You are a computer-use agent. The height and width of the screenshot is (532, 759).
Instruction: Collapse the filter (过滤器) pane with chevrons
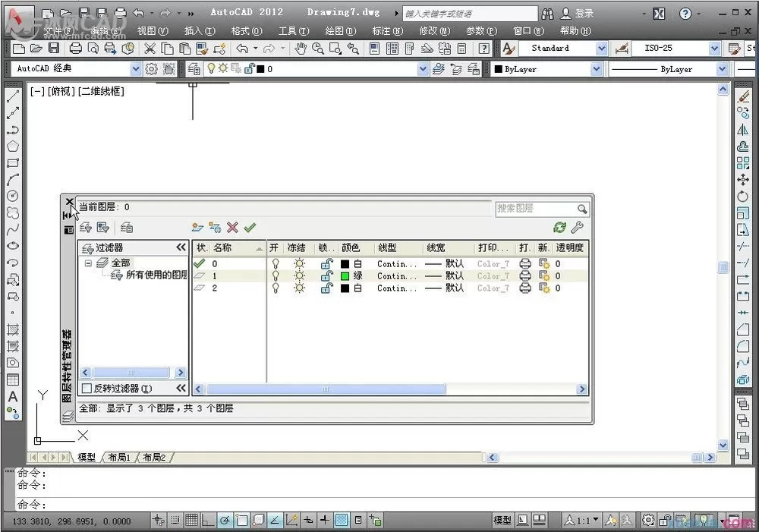tap(181, 247)
